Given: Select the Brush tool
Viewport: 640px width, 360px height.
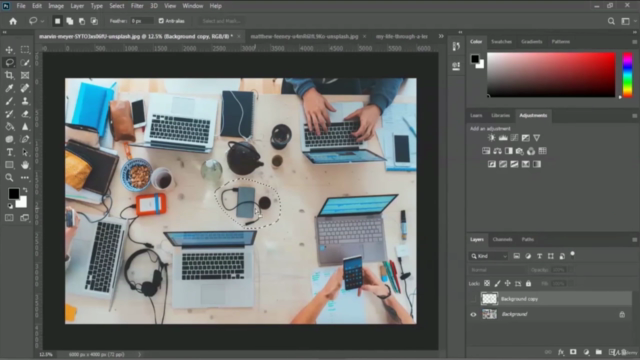Looking at the screenshot, I should (x=9, y=101).
